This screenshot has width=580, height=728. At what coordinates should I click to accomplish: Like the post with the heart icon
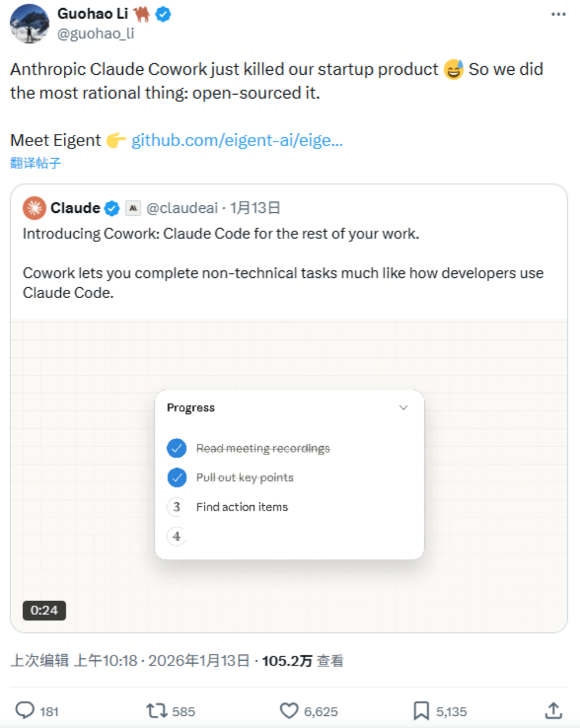coord(289,711)
